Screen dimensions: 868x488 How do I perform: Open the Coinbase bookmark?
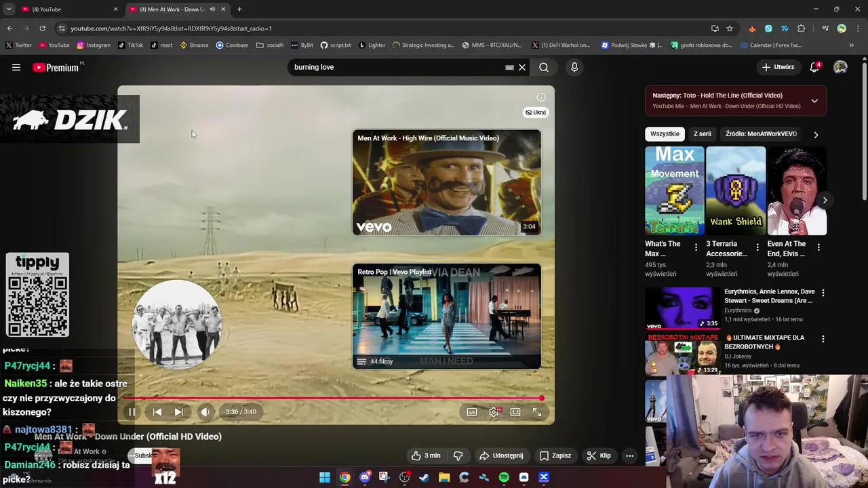pyautogui.click(x=232, y=45)
